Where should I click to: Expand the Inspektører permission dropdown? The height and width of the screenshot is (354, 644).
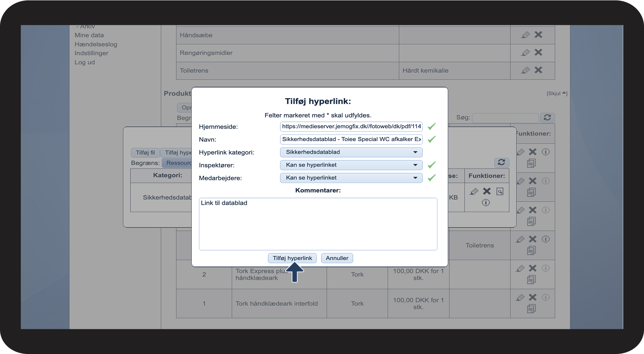click(351, 165)
